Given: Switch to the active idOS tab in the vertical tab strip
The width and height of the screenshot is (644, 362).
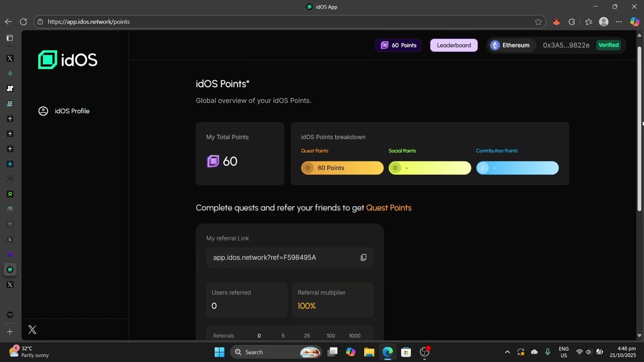Looking at the screenshot, I should (x=10, y=269).
